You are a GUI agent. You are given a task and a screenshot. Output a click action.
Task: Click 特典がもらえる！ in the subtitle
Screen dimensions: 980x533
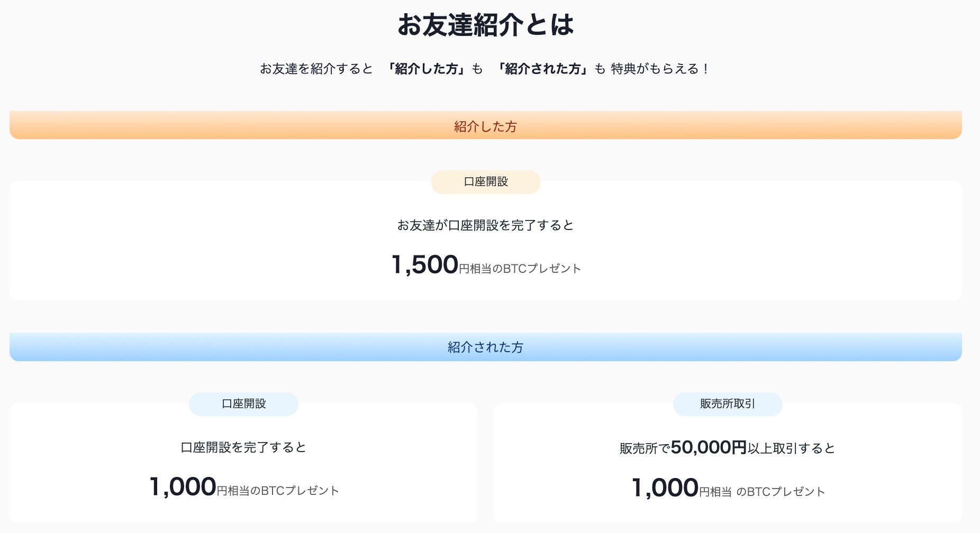point(660,69)
